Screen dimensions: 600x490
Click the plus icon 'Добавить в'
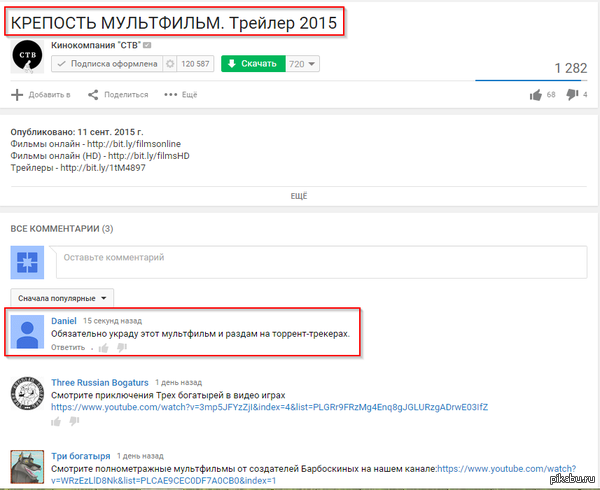coord(16,95)
